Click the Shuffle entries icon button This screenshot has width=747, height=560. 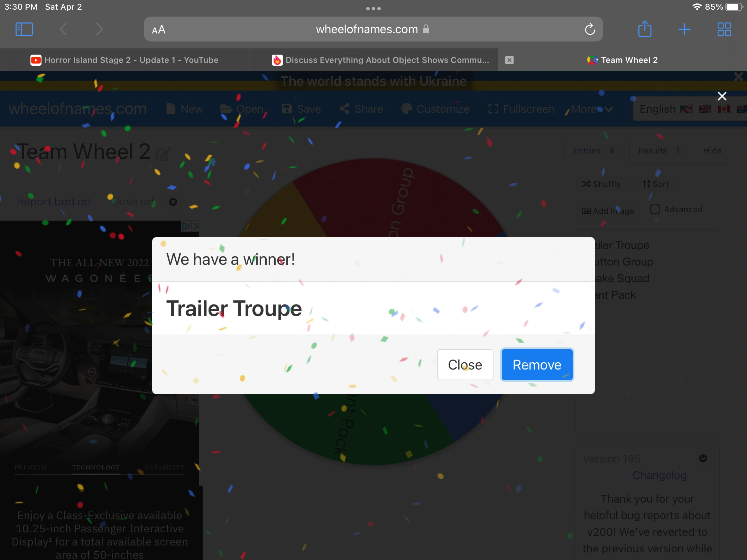pos(601,184)
